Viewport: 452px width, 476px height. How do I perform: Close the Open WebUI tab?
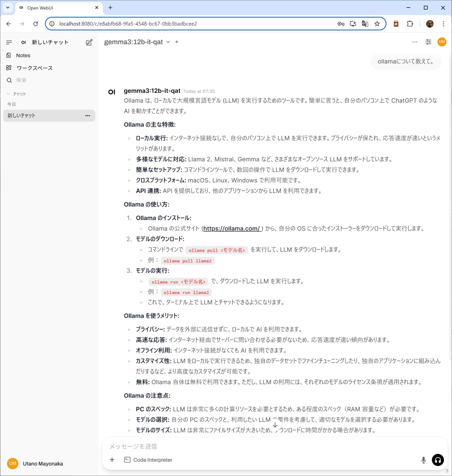coord(97,8)
